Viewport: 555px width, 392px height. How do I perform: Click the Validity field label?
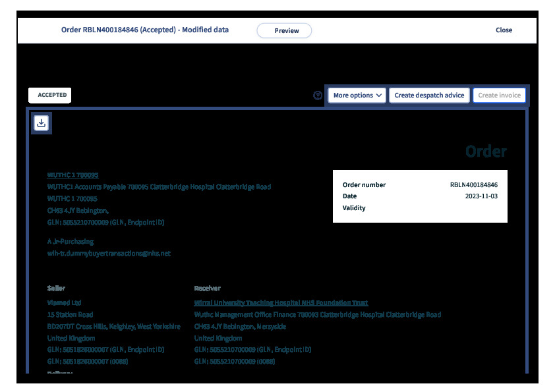(x=354, y=208)
